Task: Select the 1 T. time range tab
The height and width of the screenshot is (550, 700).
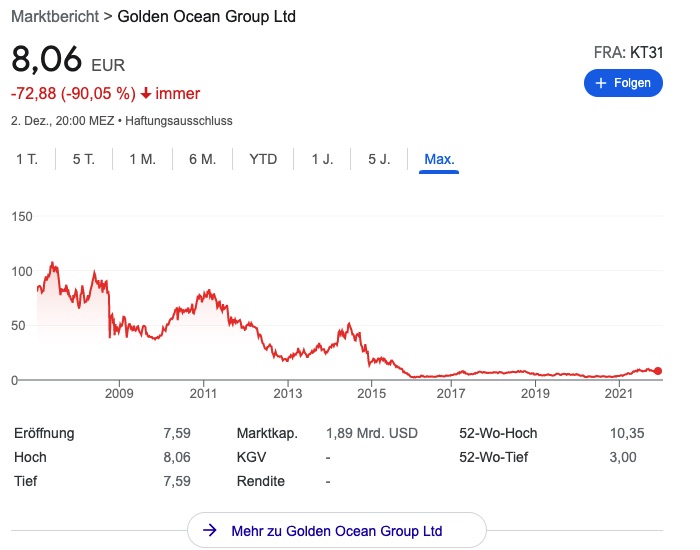Action: click(x=27, y=159)
